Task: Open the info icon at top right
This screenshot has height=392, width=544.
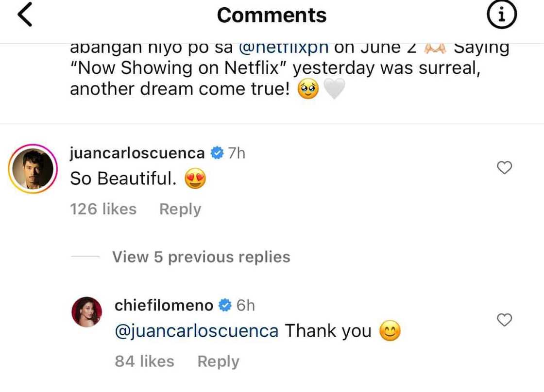Action: (502, 15)
